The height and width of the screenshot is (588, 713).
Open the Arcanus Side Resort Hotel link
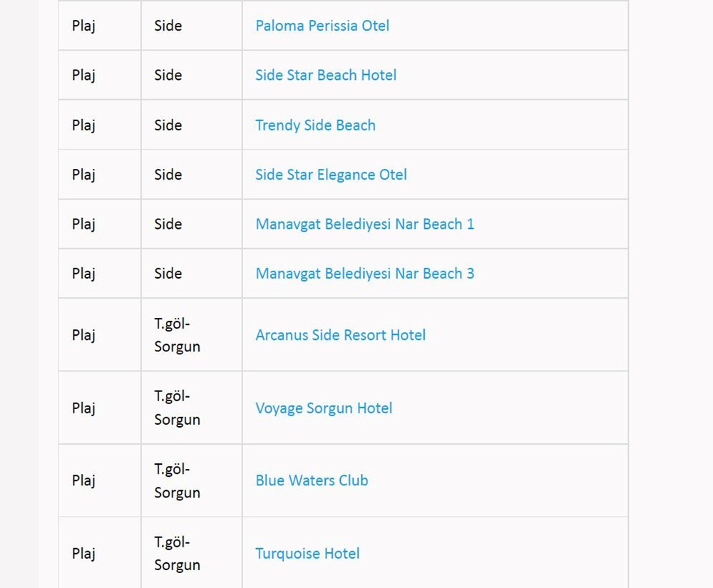coord(340,335)
